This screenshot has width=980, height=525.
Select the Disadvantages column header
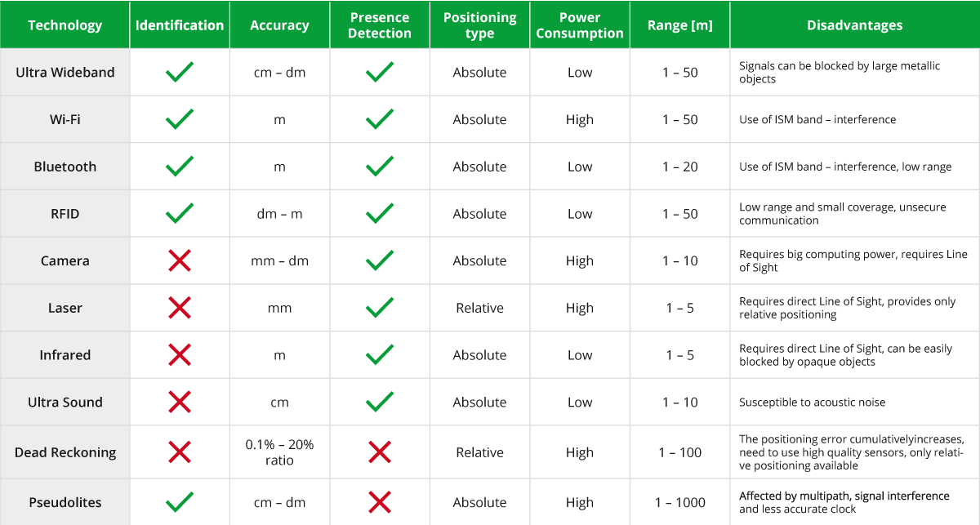854,25
